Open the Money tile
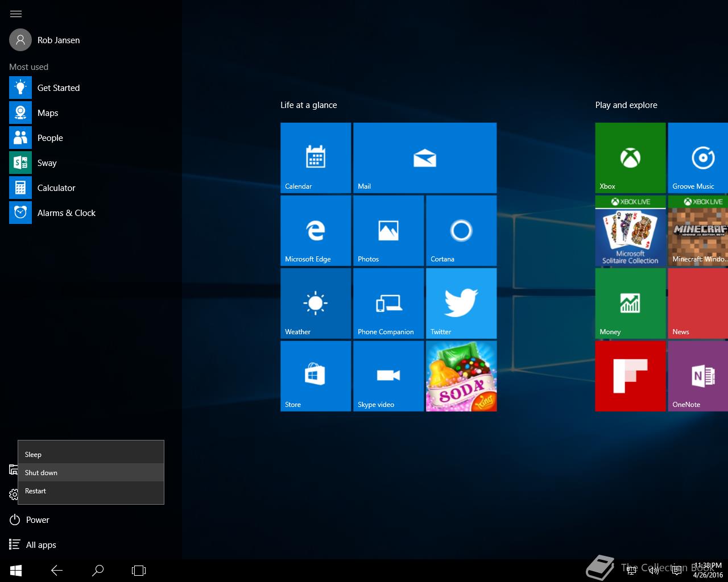This screenshot has width=728, height=582. pyautogui.click(x=630, y=304)
